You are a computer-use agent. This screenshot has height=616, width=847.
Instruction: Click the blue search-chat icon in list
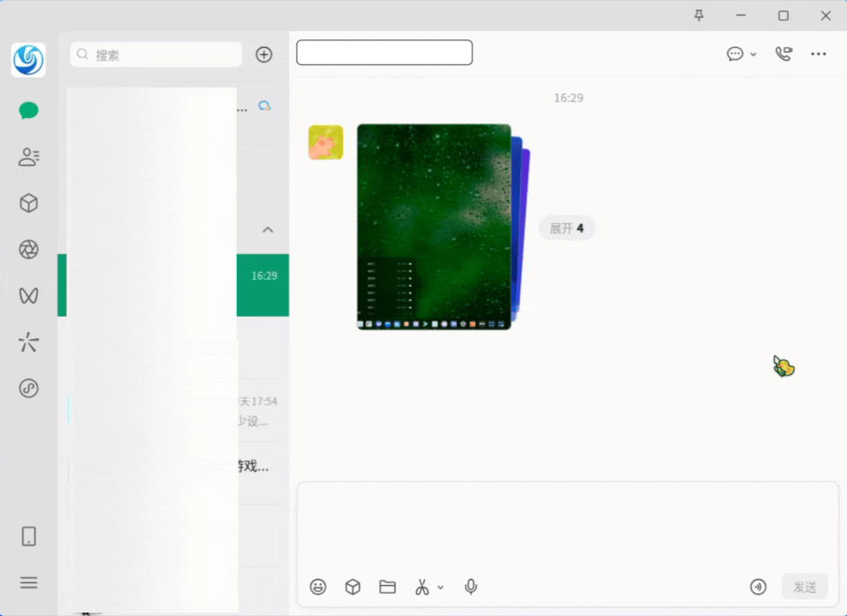pyautogui.click(x=264, y=106)
